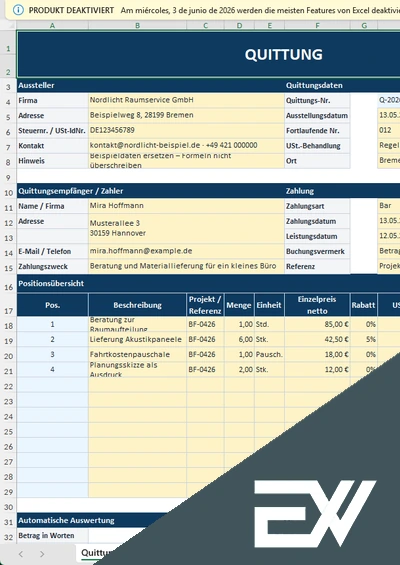The width and height of the screenshot is (400, 565).
Task: Click the Zahlungsart label
Action: 317,206
